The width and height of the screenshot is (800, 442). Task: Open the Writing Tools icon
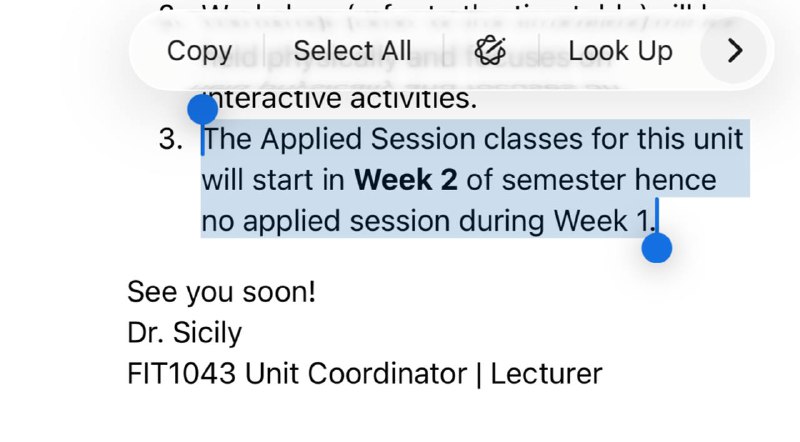pyautogui.click(x=490, y=51)
